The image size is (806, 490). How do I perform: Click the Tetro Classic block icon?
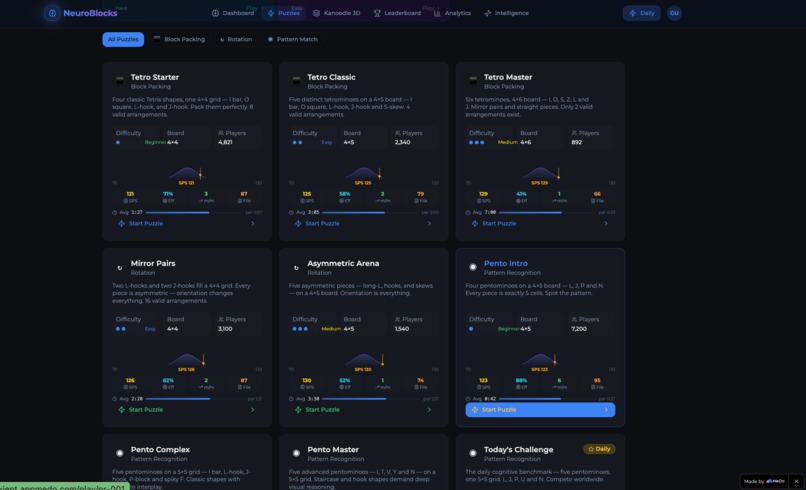pos(297,81)
